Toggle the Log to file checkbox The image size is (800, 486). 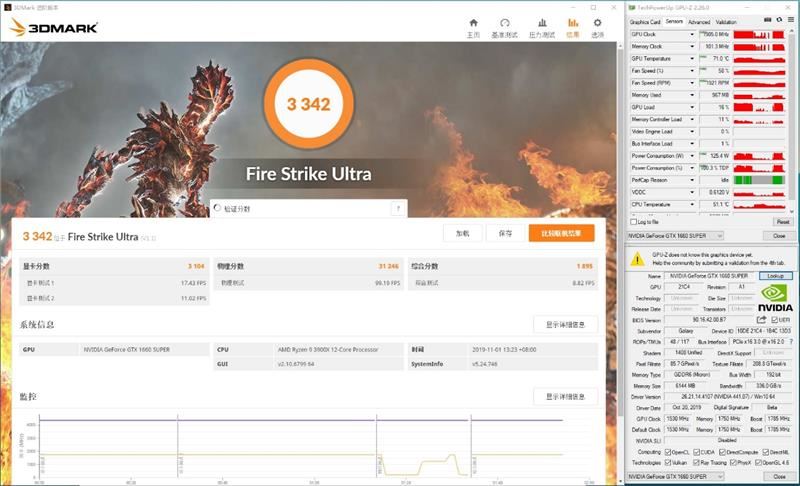(x=634, y=222)
